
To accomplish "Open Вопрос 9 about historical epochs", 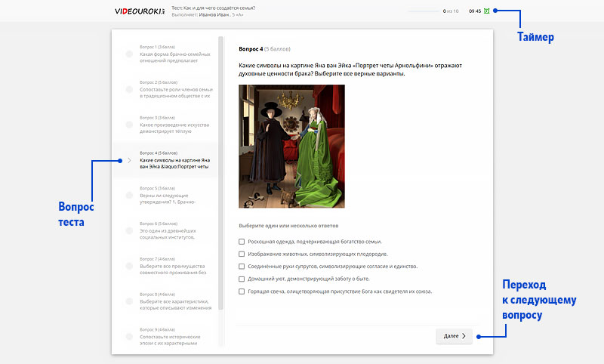I will tap(165, 337).
